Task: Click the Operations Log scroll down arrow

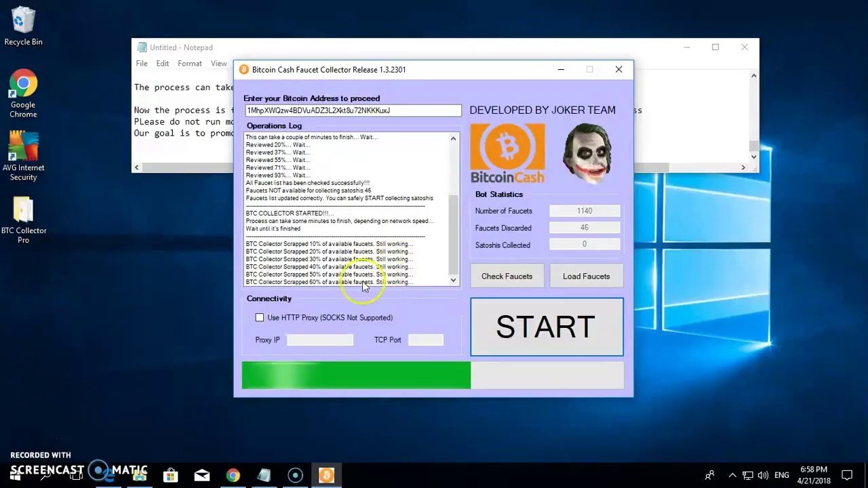Action: click(454, 280)
